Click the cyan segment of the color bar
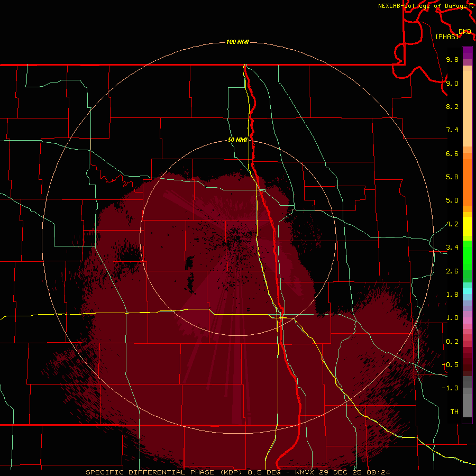 tap(467, 291)
